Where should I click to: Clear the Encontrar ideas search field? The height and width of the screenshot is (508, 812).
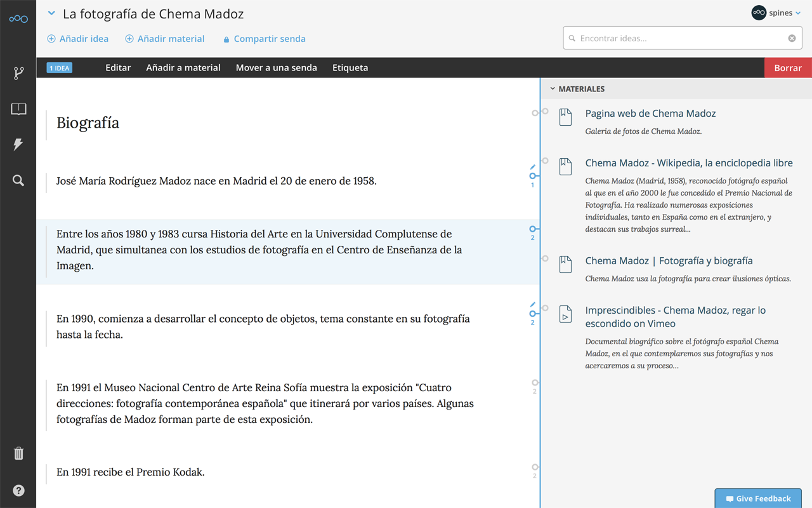tap(792, 38)
